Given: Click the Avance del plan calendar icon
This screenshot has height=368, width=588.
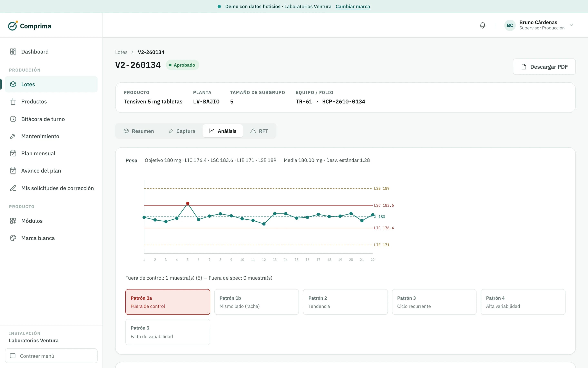Looking at the screenshot, I should [13, 171].
